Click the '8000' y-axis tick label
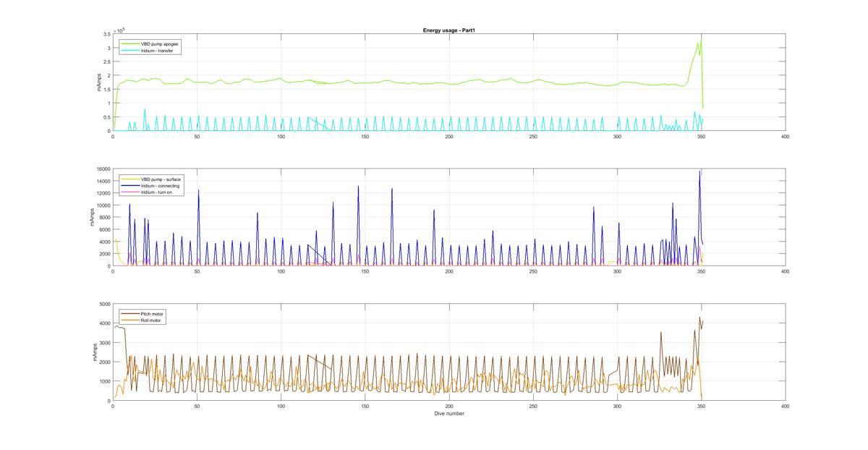The height and width of the screenshot is (450, 868). point(105,218)
